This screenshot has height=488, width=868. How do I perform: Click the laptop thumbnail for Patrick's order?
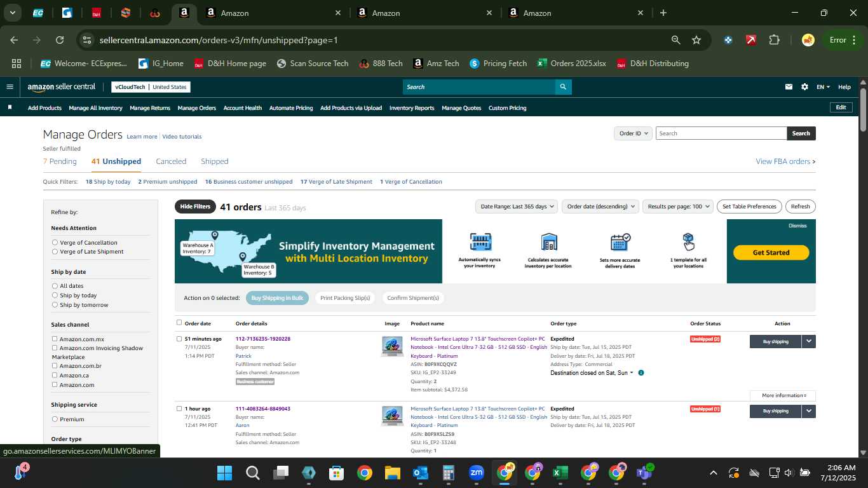click(392, 346)
